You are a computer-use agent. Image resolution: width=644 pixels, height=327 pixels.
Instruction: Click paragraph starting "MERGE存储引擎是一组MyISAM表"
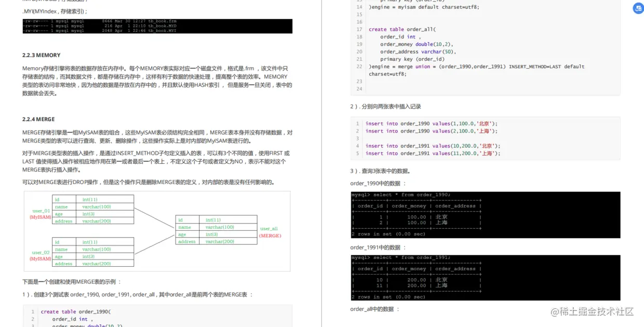(x=157, y=137)
